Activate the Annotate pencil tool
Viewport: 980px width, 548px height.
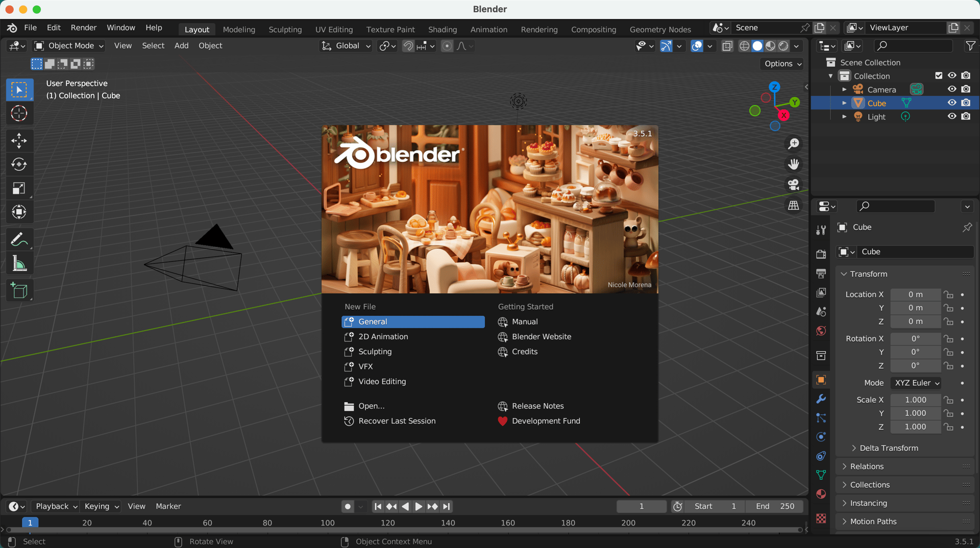pos(19,239)
